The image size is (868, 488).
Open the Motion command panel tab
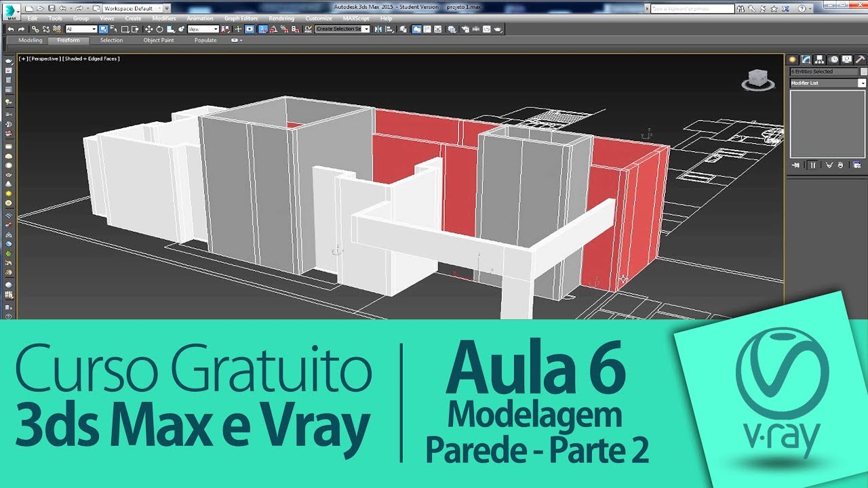[833, 60]
